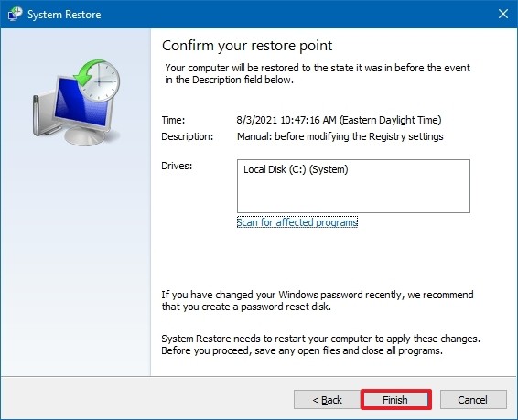This screenshot has width=518, height=420.
Task: Click the restart computer notice text
Action: coord(320,344)
